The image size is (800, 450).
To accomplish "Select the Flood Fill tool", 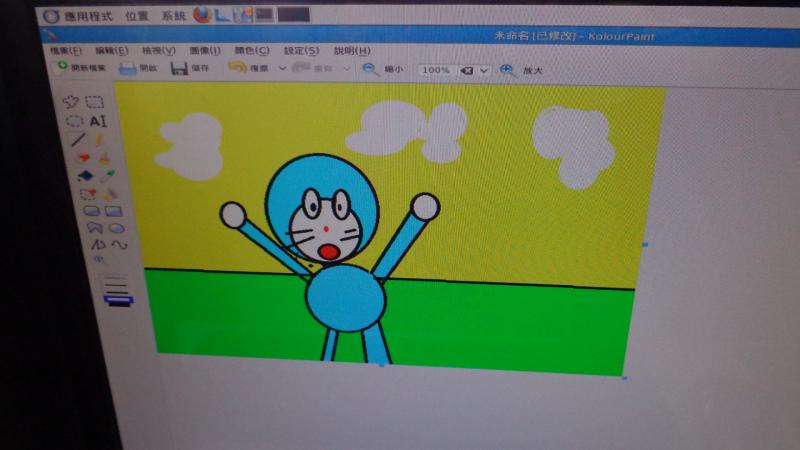I will point(85,176).
